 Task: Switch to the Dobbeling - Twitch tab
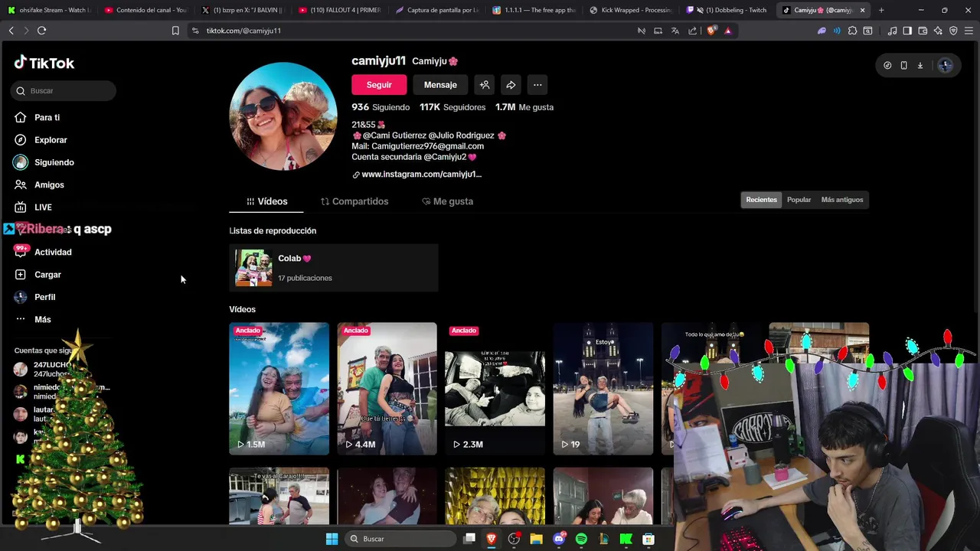coord(727,10)
